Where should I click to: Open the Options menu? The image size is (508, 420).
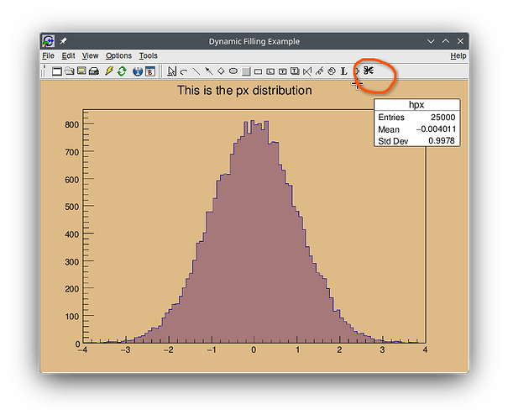[118, 55]
